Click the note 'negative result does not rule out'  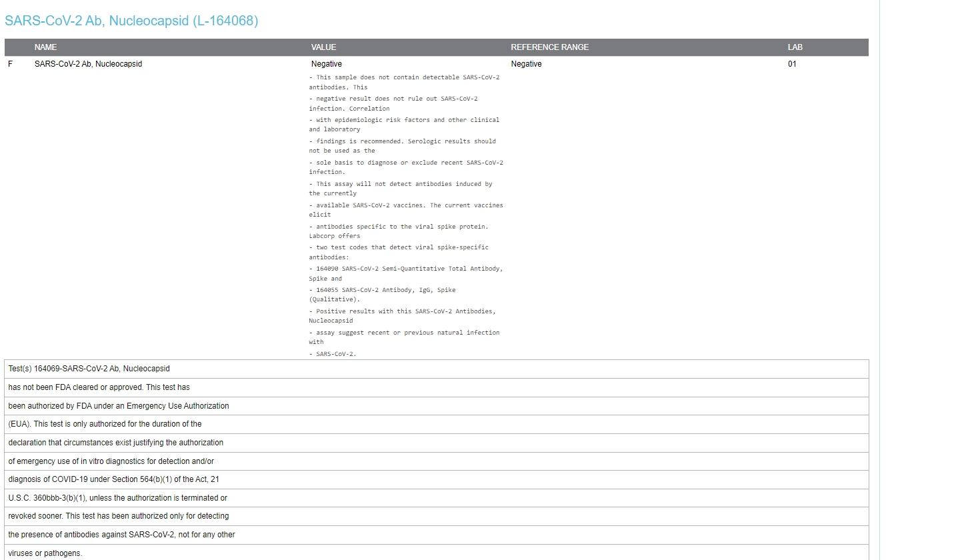(x=393, y=103)
